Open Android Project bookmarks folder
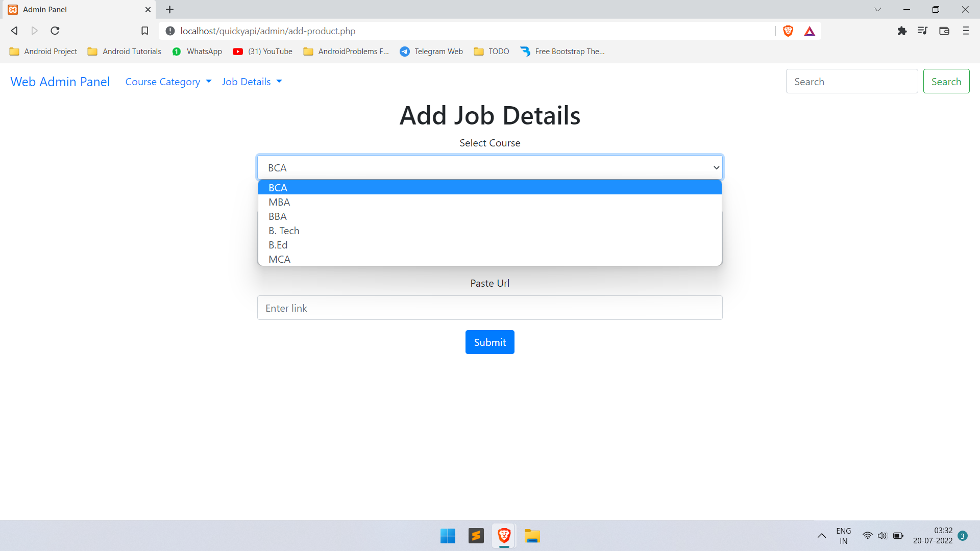The width and height of the screenshot is (980, 551). tap(43, 52)
